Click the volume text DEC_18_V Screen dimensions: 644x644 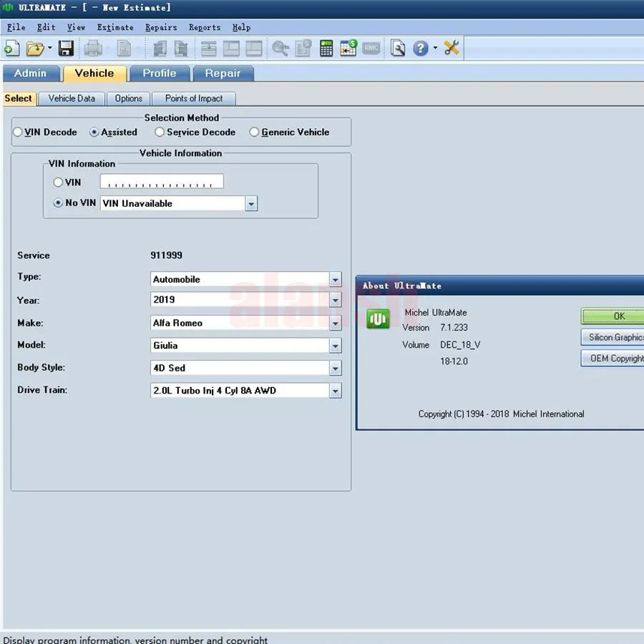[x=460, y=345]
